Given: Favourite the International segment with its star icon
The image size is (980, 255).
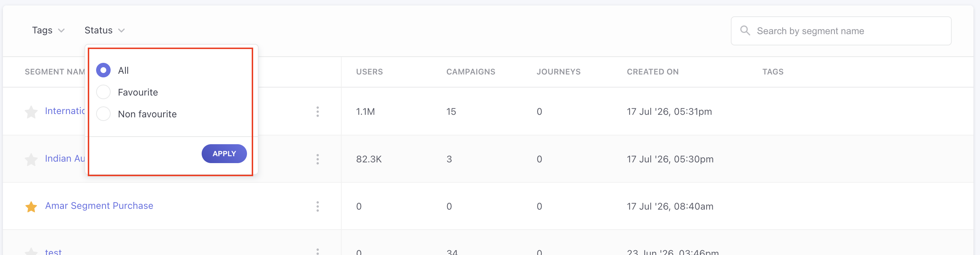Looking at the screenshot, I should pos(31,112).
